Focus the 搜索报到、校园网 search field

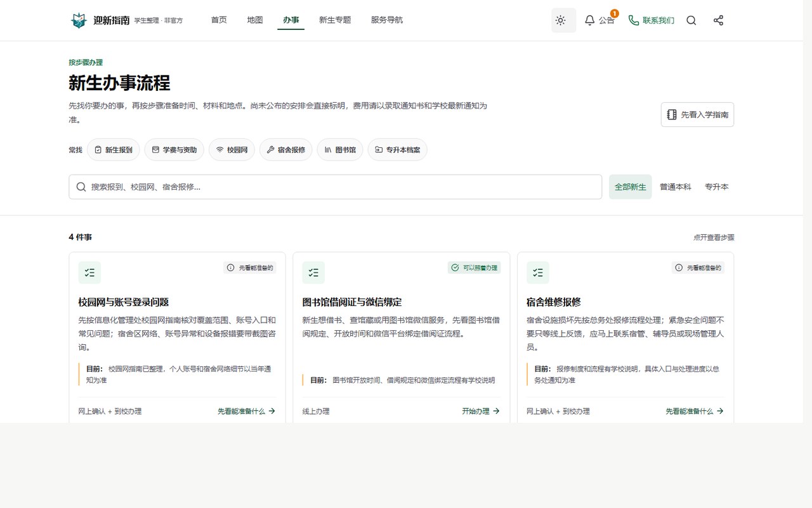pos(336,187)
